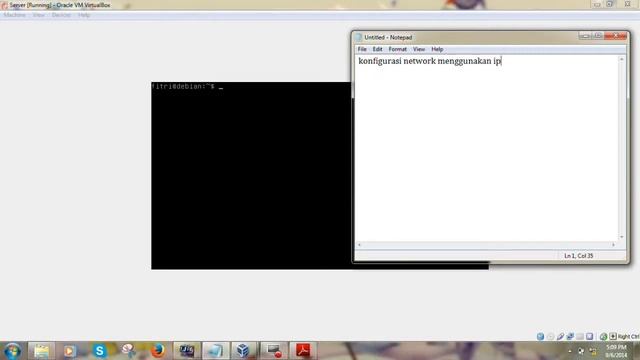The height and width of the screenshot is (360, 640).
Task: Click the 'konfigurasi network menggunakan ip' text line
Action: (429, 61)
